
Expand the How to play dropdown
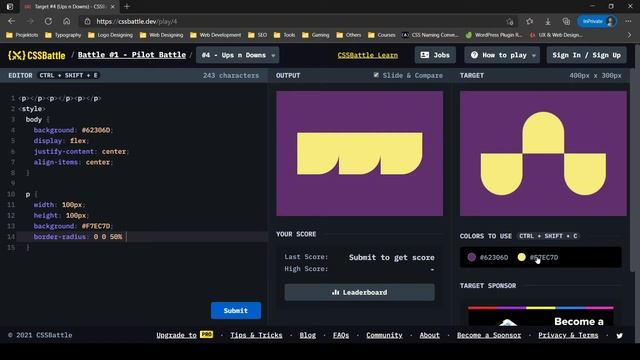point(502,55)
